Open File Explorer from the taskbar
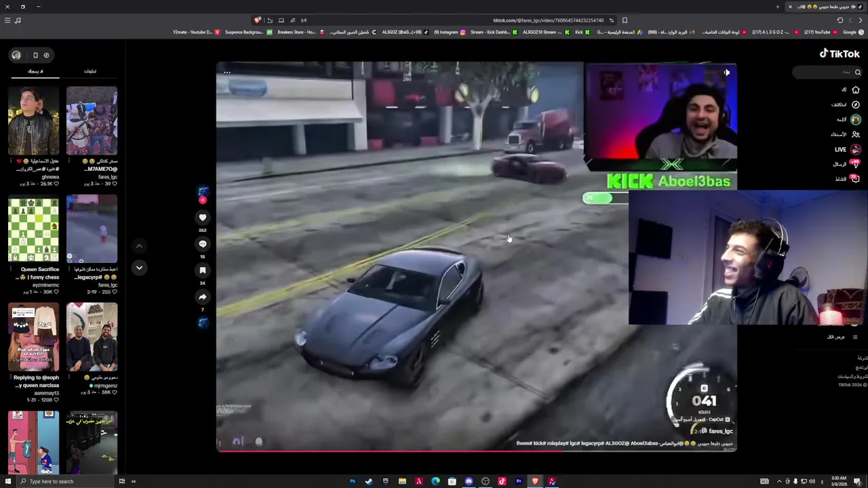Image resolution: width=868 pixels, height=488 pixels. tap(402, 481)
